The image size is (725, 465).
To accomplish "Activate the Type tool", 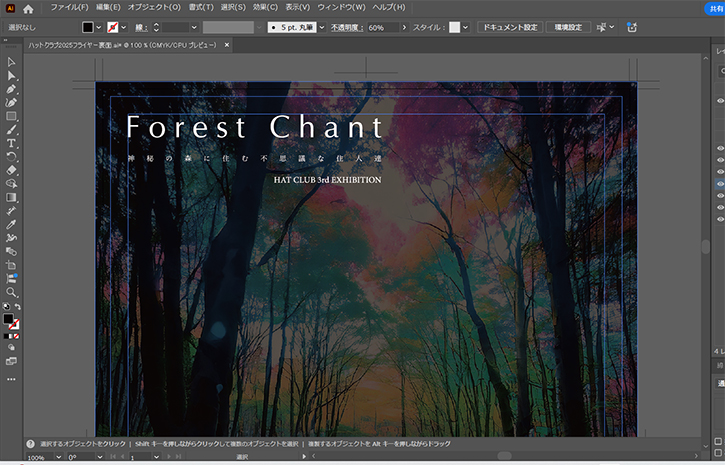I will click(11, 143).
